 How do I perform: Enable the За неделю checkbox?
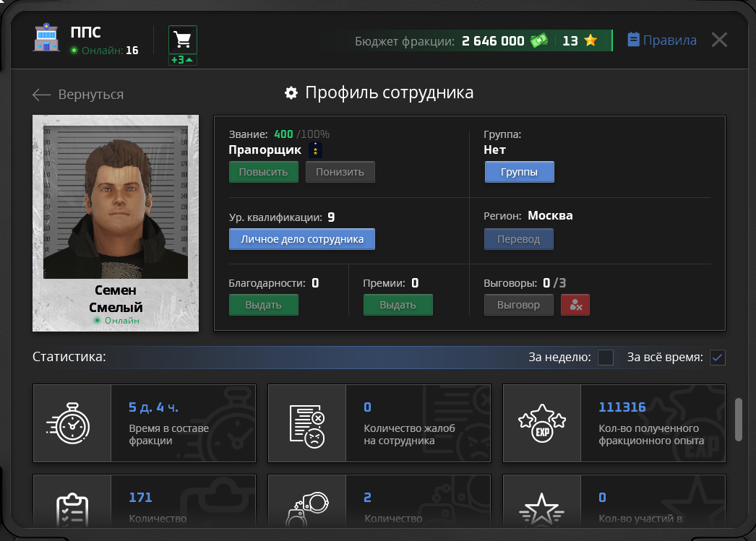pos(606,358)
